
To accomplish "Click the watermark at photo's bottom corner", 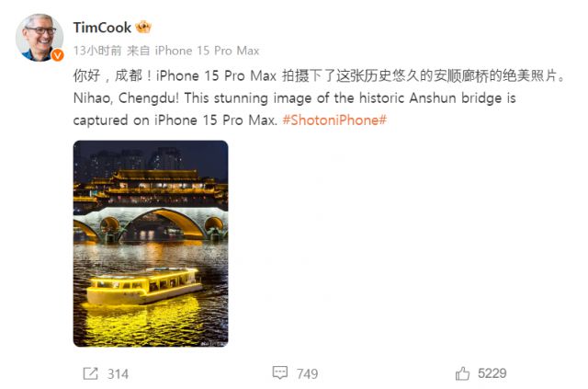I will (213, 343).
